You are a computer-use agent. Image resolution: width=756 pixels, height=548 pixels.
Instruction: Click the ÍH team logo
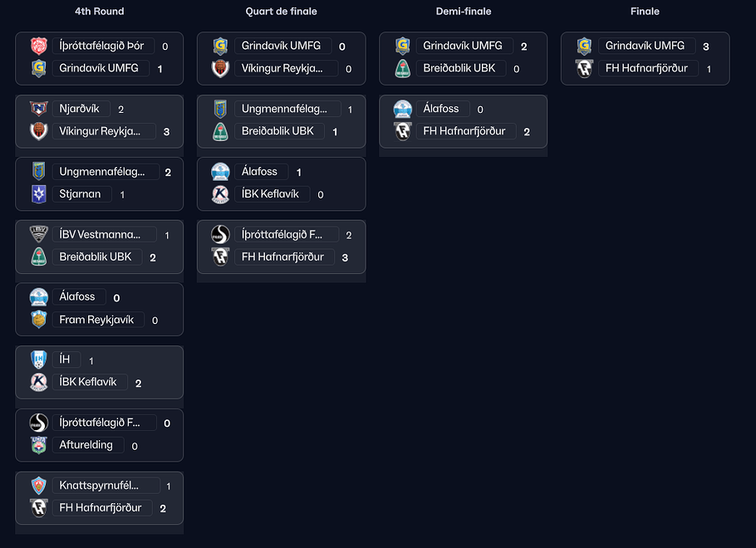pos(39,360)
